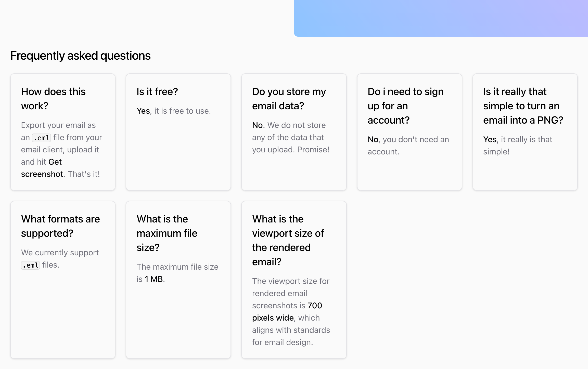Click the .eml code badge in first card
The image size is (588, 369).
[41, 138]
